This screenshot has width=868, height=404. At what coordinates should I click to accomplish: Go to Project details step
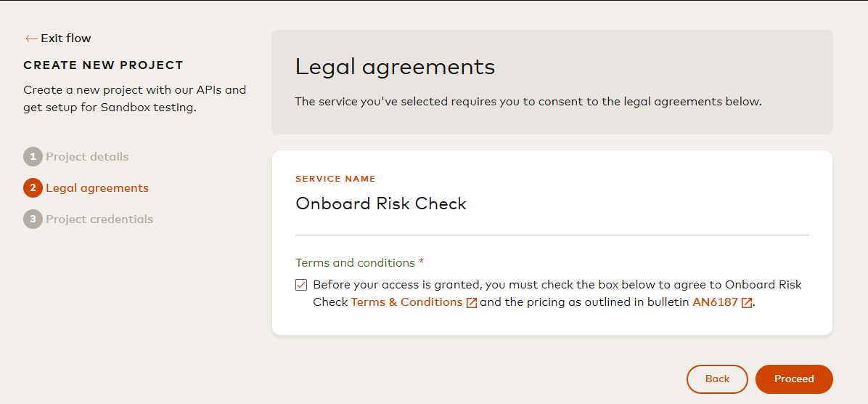click(88, 157)
